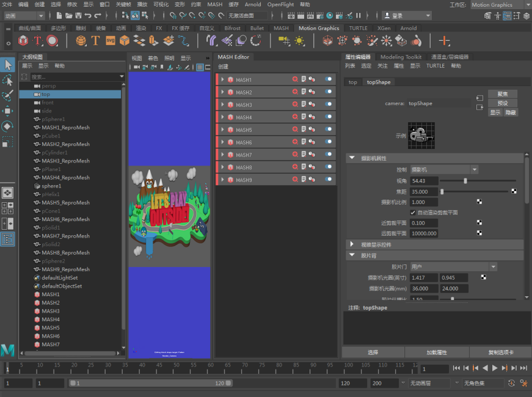Toggle MASH8 network enable switch

pos(328,167)
